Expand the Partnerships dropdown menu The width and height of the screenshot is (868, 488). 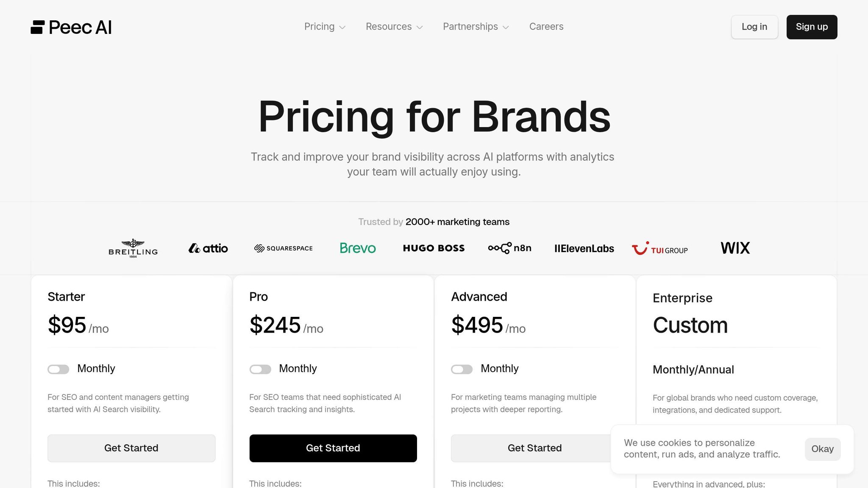coord(476,27)
